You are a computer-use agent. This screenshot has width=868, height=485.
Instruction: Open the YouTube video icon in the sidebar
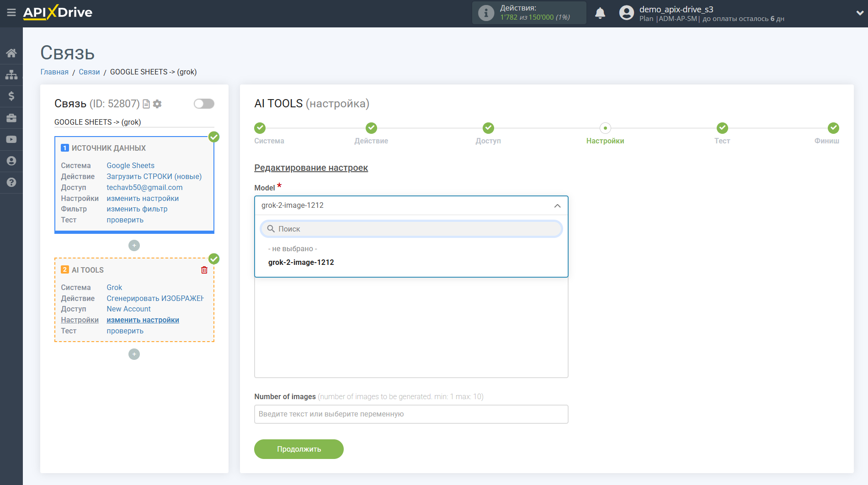(x=11, y=139)
